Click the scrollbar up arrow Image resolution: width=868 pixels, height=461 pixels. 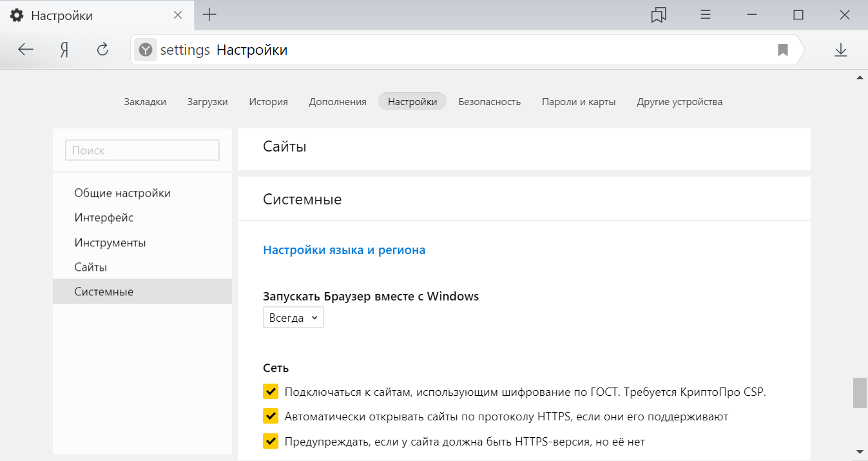pyautogui.click(x=860, y=77)
